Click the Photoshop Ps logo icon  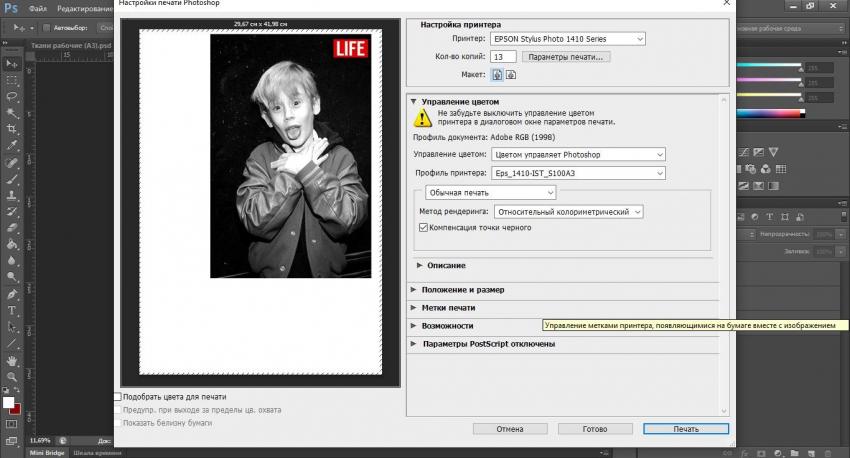point(11,9)
